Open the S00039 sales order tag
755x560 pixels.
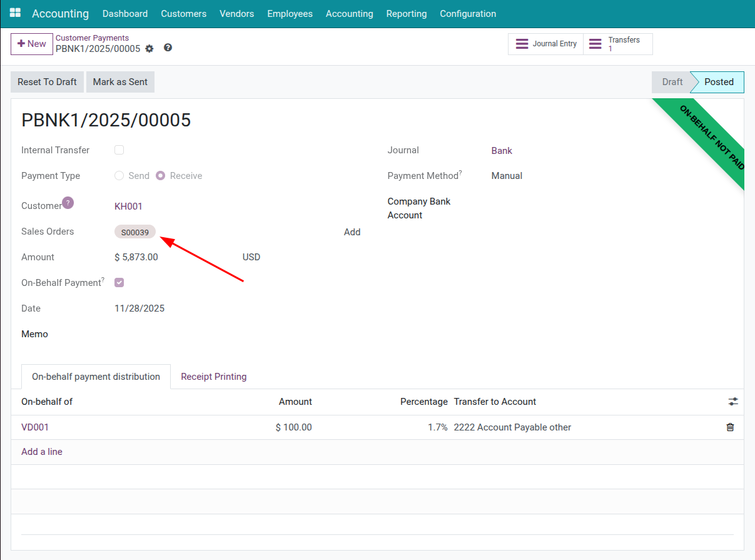pyautogui.click(x=134, y=232)
